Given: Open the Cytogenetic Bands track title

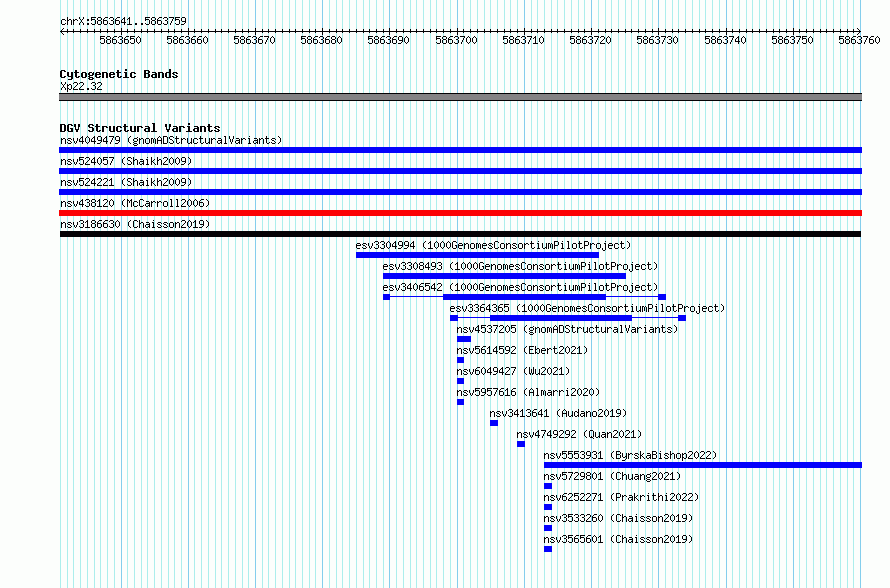Looking at the screenshot, I should tap(119, 74).
